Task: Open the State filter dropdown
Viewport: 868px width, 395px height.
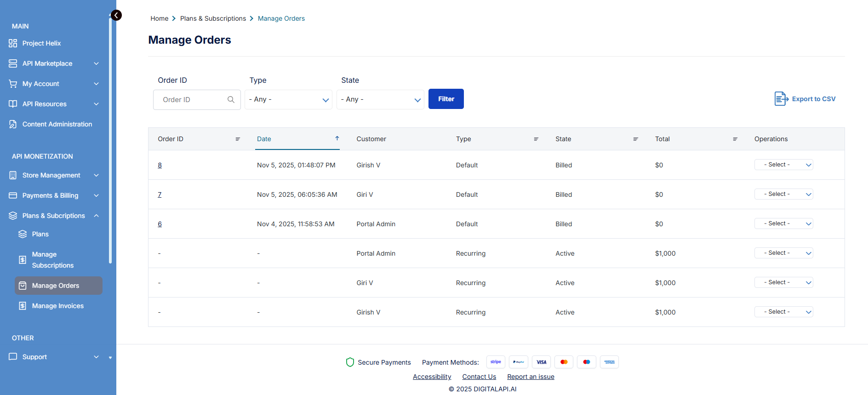Action: point(380,100)
